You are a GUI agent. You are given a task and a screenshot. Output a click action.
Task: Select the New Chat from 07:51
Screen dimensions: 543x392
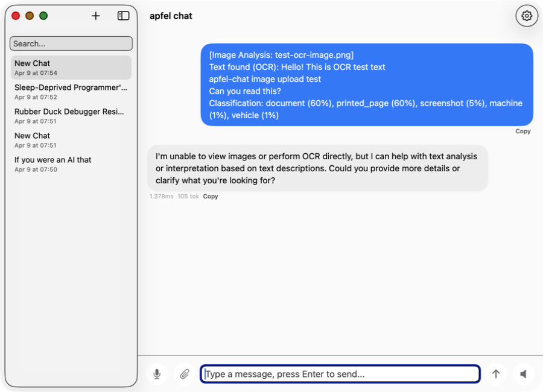[71, 140]
